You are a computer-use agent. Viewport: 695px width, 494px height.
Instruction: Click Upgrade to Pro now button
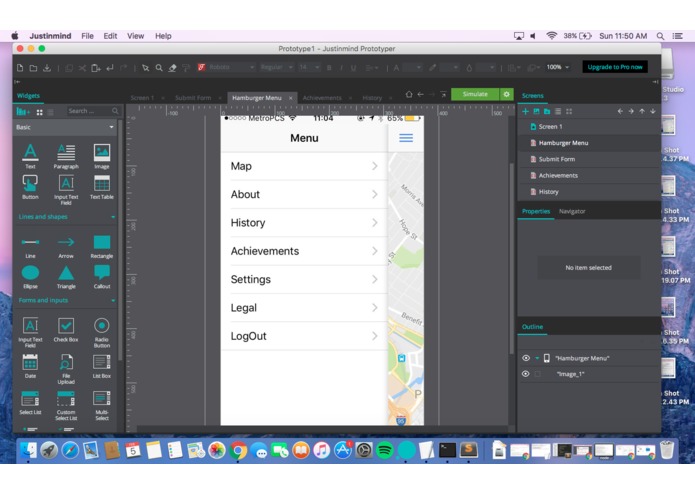pyautogui.click(x=615, y=67)
